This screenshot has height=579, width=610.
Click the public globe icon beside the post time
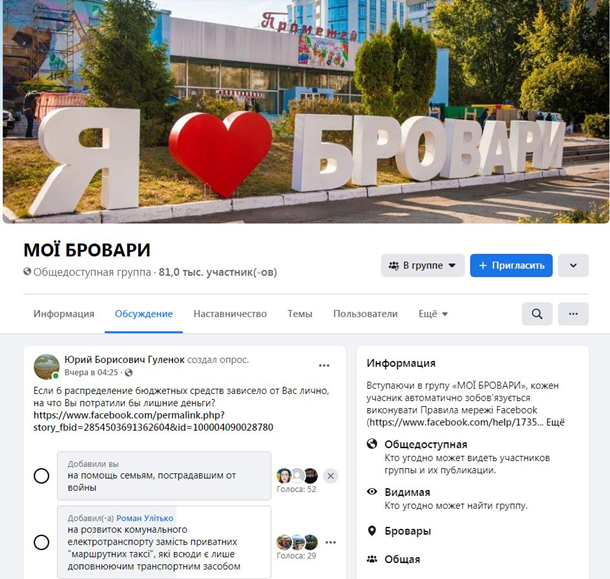(x=129, y=373)
